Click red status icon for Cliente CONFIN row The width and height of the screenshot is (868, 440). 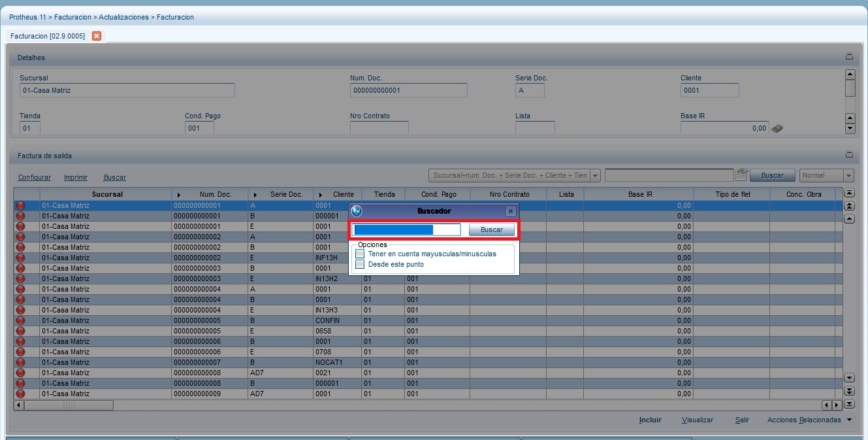pos(20,320)
